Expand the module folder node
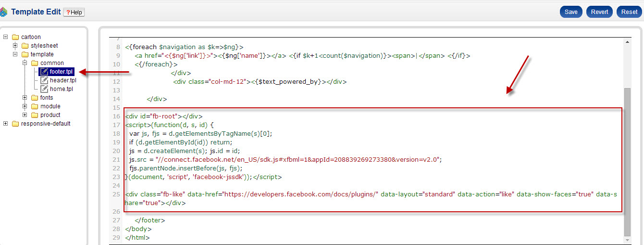Screen dimensions: 644x245 pyautogui.click(x=25, y=106)
